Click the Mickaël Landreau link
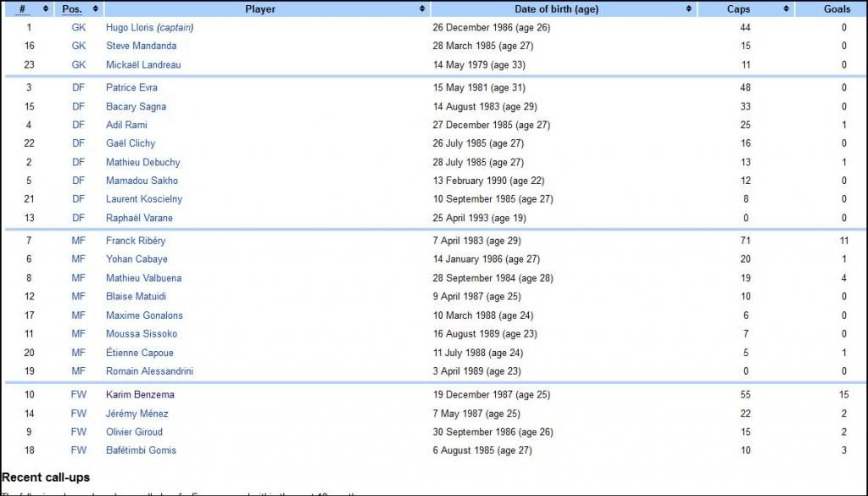868x496 pixels. pos(143,64)
